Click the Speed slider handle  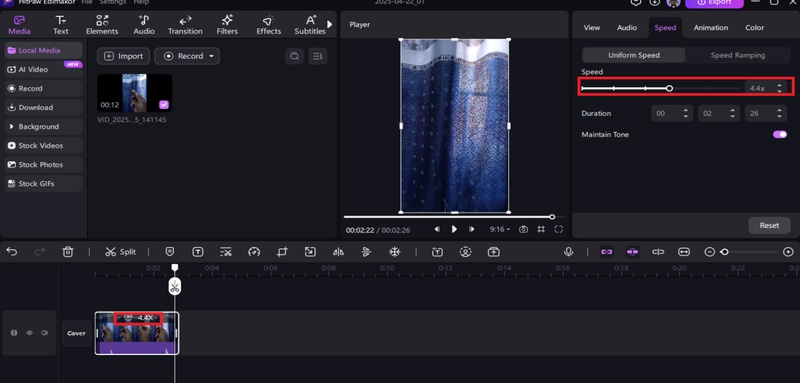point(669,88)
